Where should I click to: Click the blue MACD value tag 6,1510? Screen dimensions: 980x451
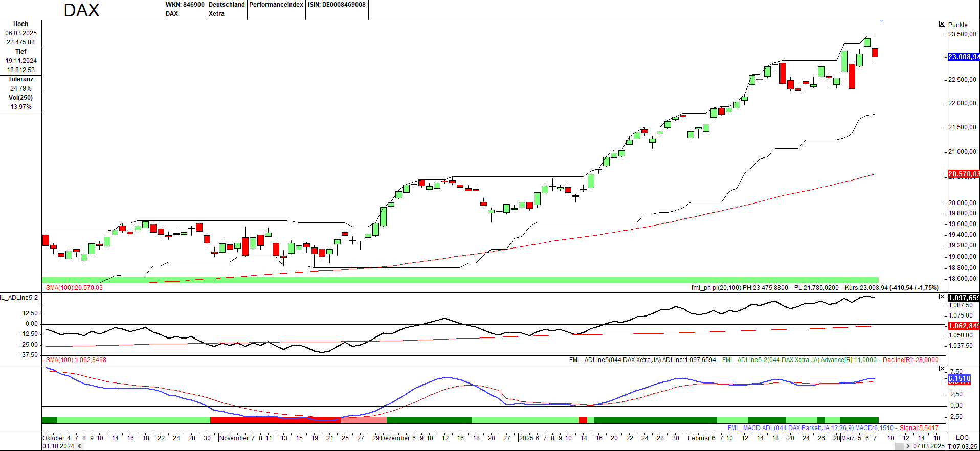coord(959,379)
